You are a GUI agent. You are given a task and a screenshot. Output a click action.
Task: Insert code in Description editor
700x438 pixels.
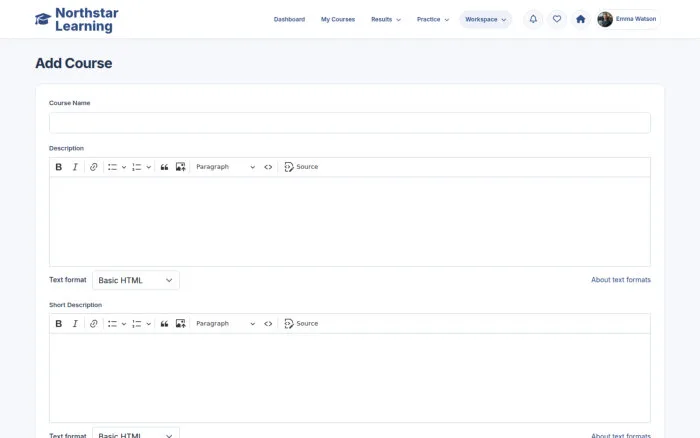268,167
